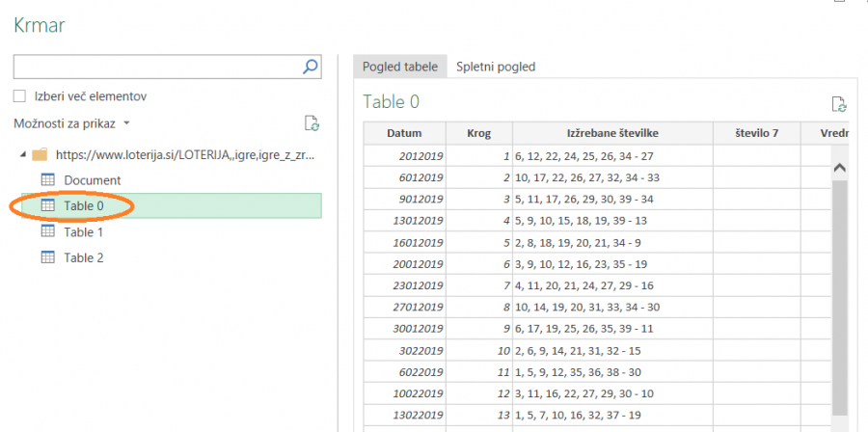Click the refresh icon in the navigator pane
Screen dimensions: 868x432
[x=312, y=123]
